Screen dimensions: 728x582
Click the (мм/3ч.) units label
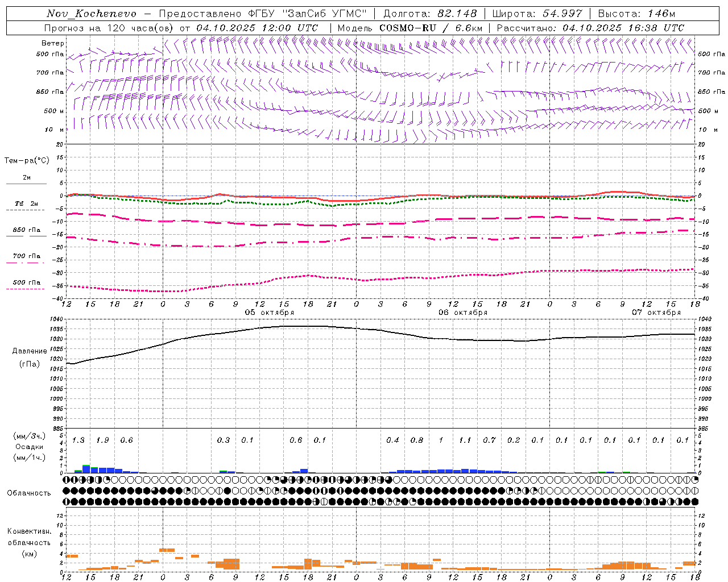(29, 436)
